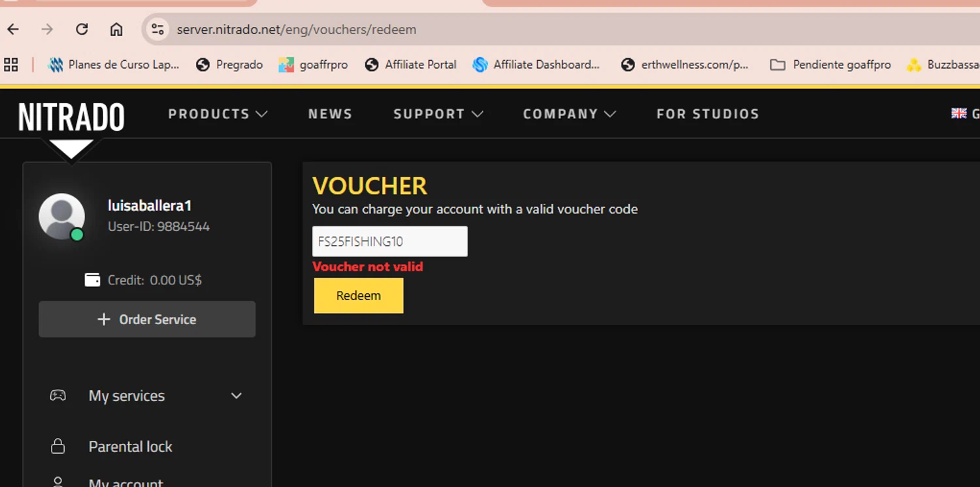The width and height of the screenshot is (980, 487).
Task: Click the padlock icon for Parental lock
Action: click(x=58, y=446)
